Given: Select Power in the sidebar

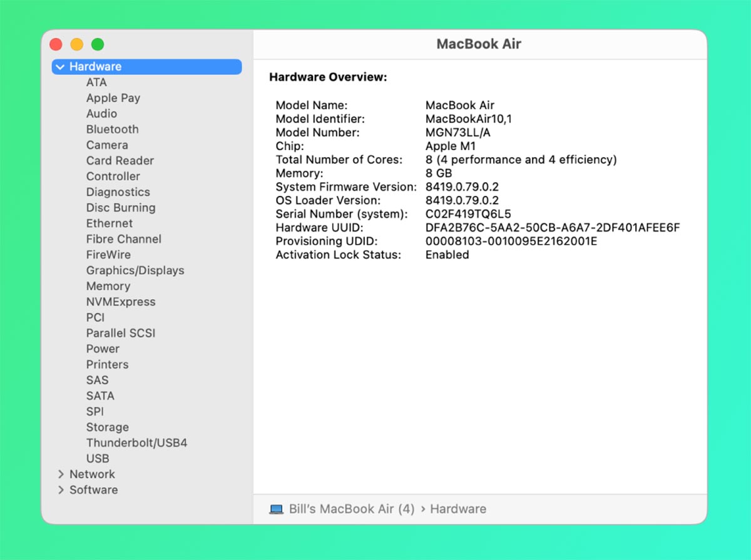Looking at the screenshot, I should pos(103,349).
